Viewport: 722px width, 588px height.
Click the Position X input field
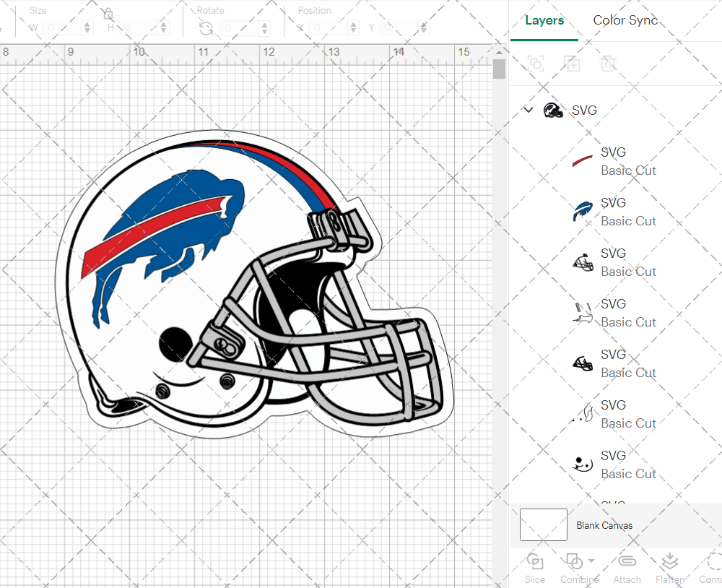[x=329, y=28]
